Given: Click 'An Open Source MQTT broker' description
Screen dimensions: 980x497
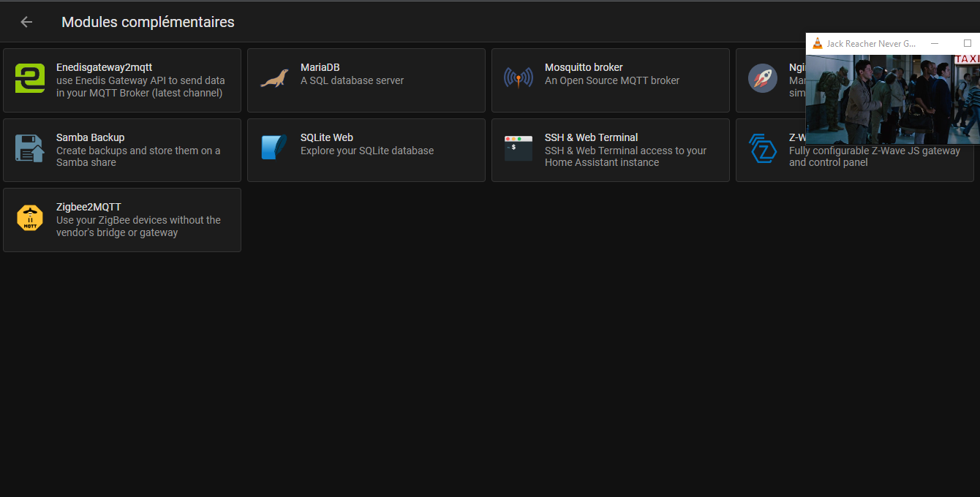Looking at the screenshot, I should tap(612, 80).
